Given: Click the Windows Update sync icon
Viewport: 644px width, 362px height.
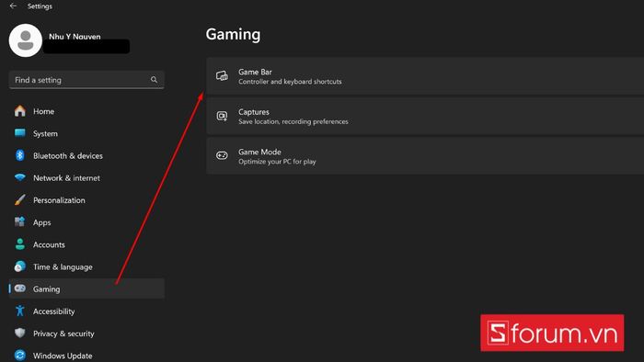Looking at the screenshot, I should [x=19, y=355].
